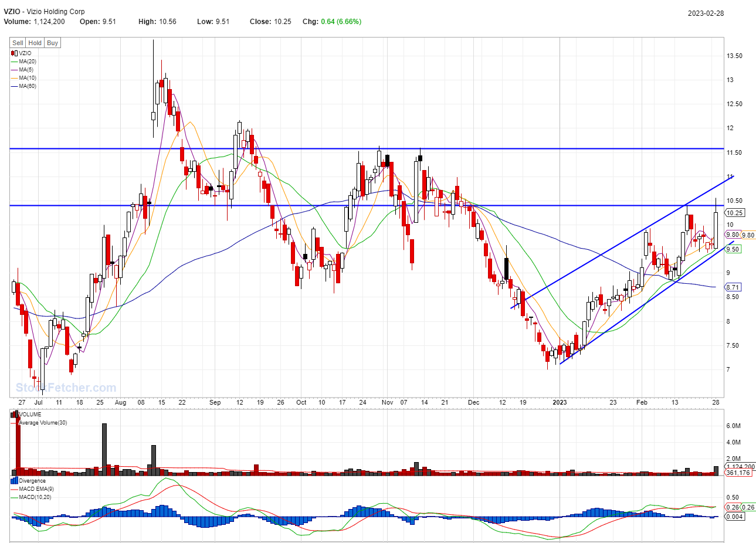756x543 pixels.
Task: Click the 2023-02-28 date label
Action: tap(706, 13)
